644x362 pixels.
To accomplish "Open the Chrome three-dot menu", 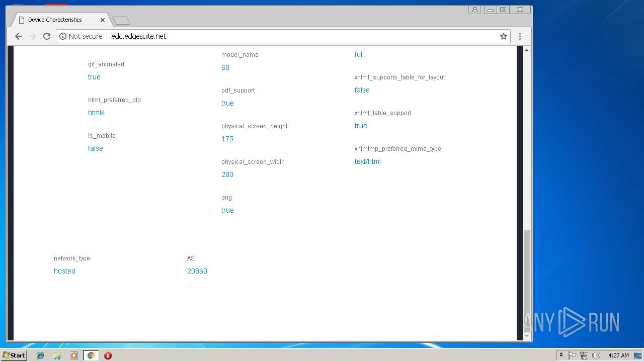I will (x=520, y=36).
